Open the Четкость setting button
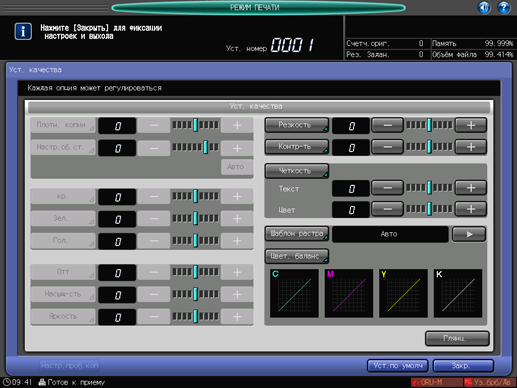Screen dimensions: 517x388 (297, 171)
